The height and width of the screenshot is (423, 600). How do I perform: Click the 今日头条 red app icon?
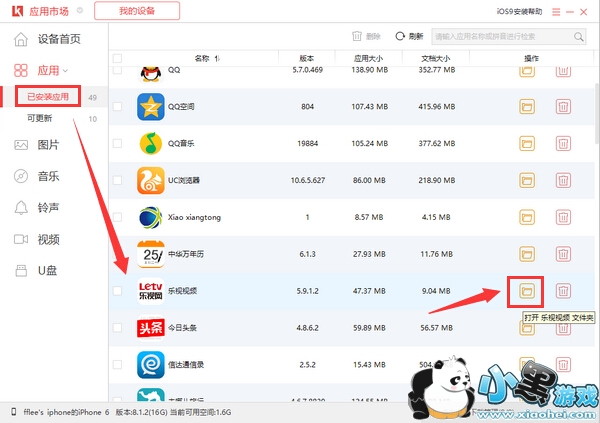tap(151, 328)
